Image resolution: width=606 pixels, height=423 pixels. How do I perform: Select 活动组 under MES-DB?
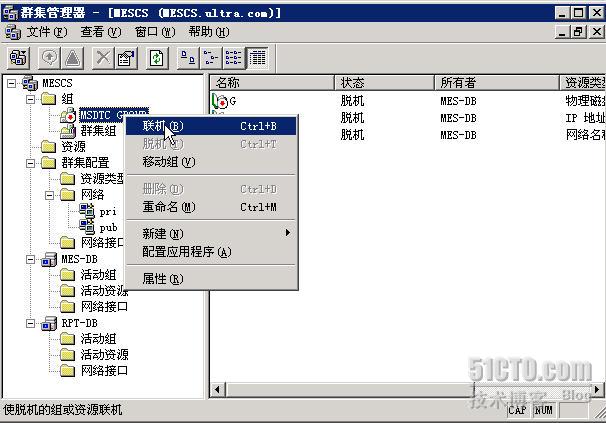[x=98, y=275]
